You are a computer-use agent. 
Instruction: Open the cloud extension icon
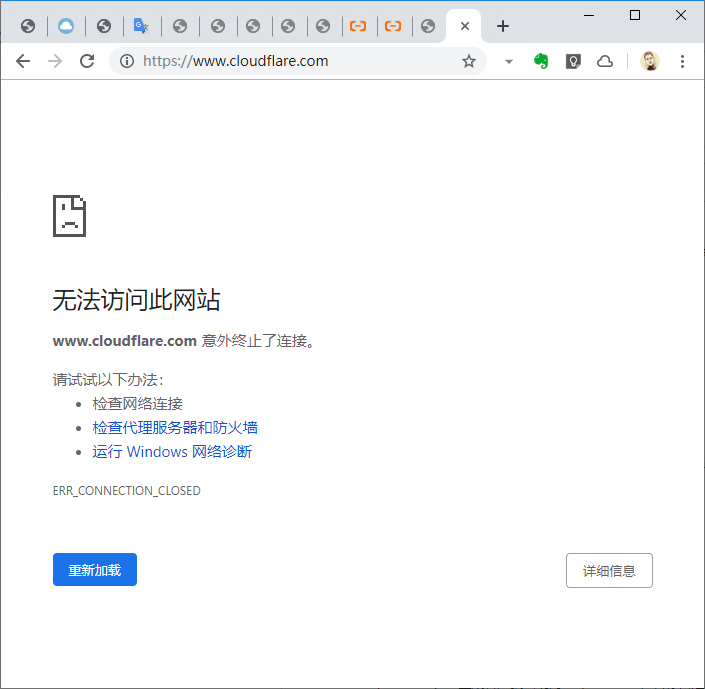[605, 61]
